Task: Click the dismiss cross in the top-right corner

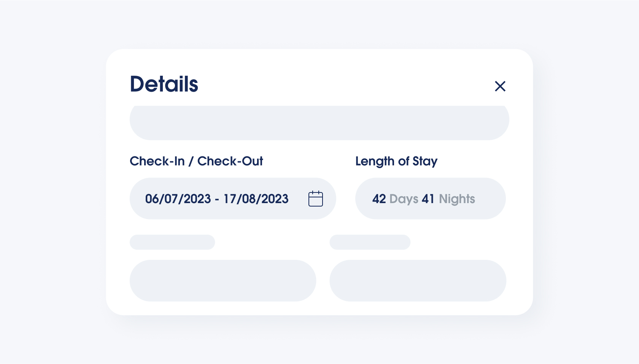Action: tap(500, 86)
